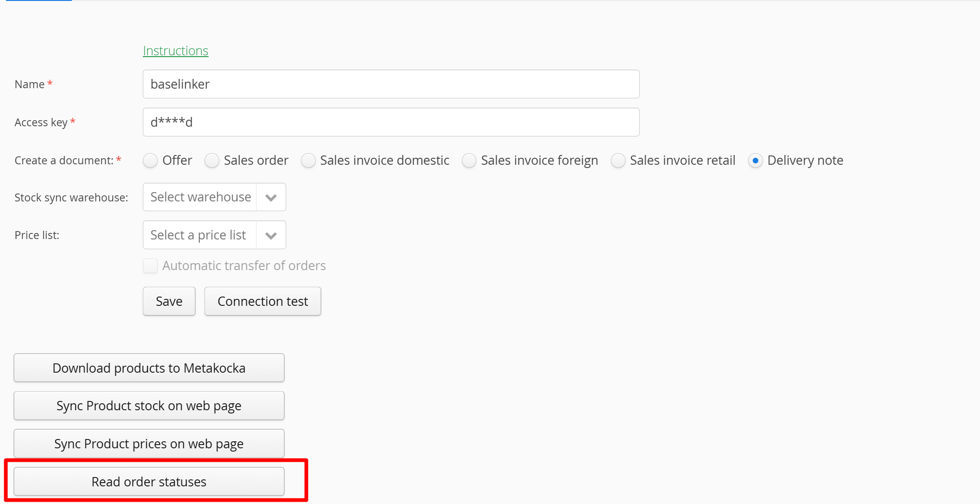
Task: Click Read order statuses button
Action: (149, 482)
